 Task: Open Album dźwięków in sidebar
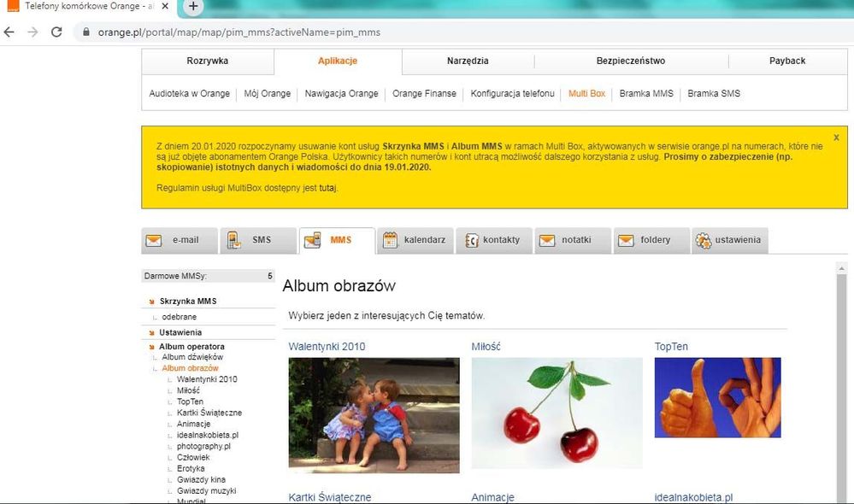coord(192,358)
